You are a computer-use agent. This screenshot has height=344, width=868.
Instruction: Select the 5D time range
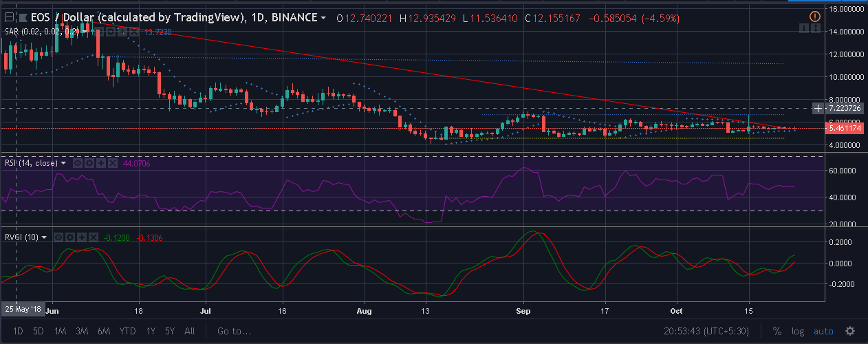(39, 331)
